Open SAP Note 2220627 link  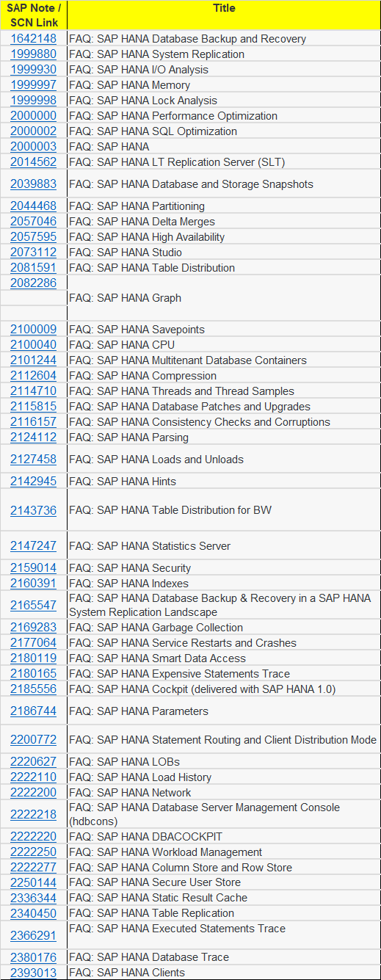[x=33, y=762]
